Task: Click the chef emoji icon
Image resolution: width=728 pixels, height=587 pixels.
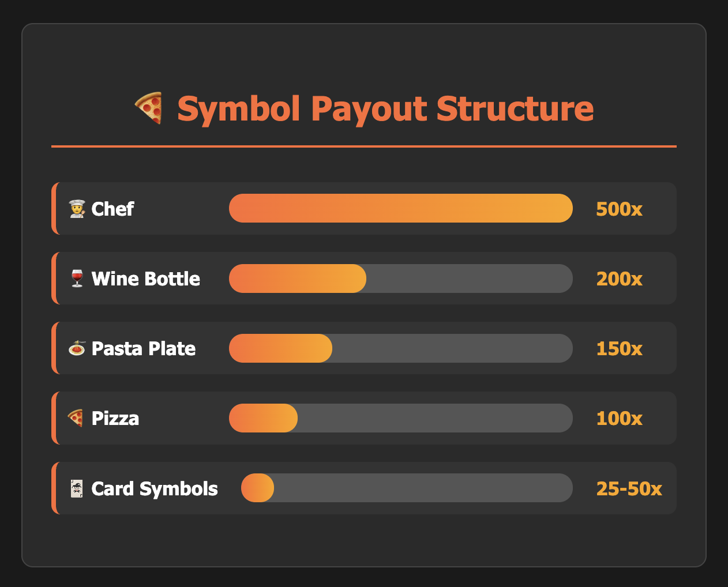Action: click(77, 209)
